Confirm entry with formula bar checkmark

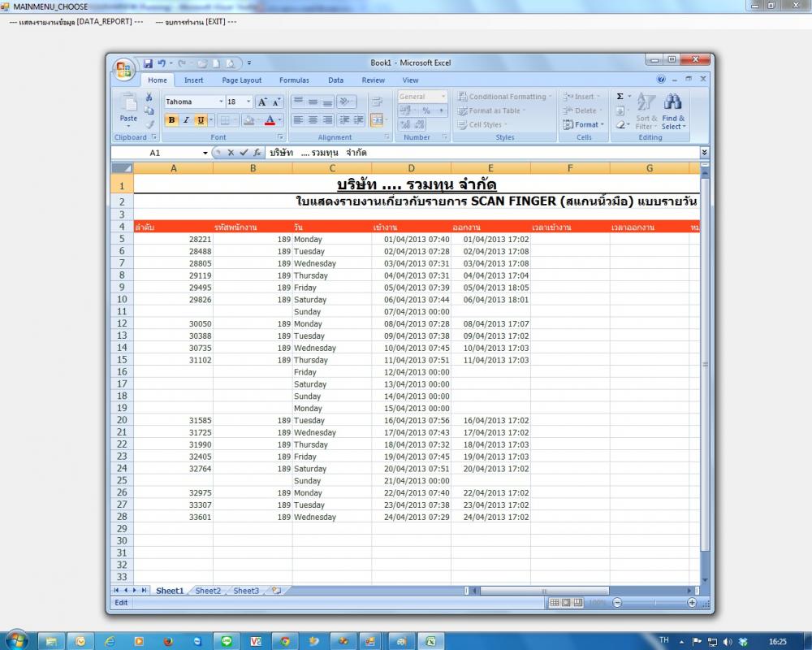pyautogui.click(x=244, y=153)
